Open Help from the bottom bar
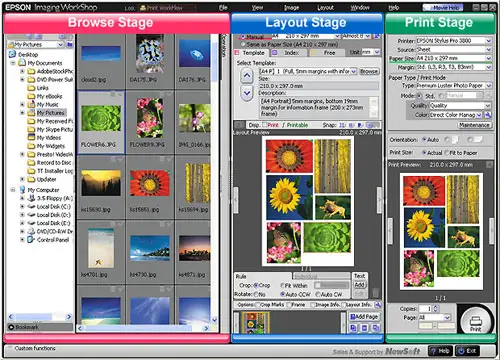This screenshot has height=360, width=500. (x=440, y=351)
